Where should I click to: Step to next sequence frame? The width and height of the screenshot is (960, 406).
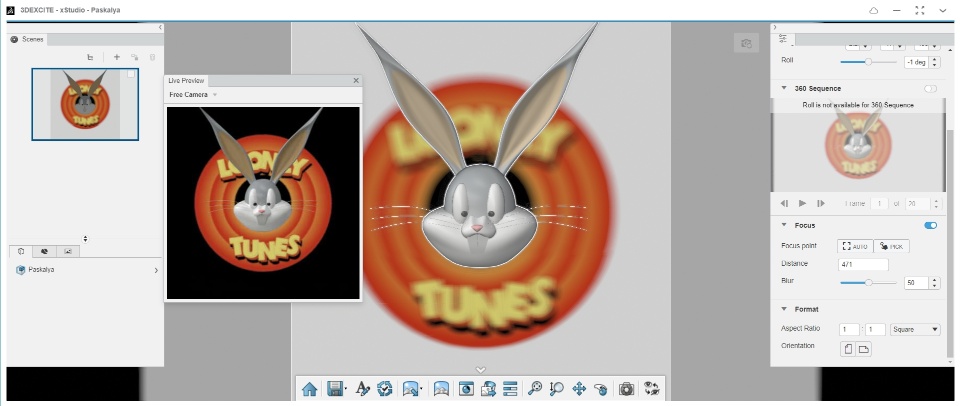821,203
